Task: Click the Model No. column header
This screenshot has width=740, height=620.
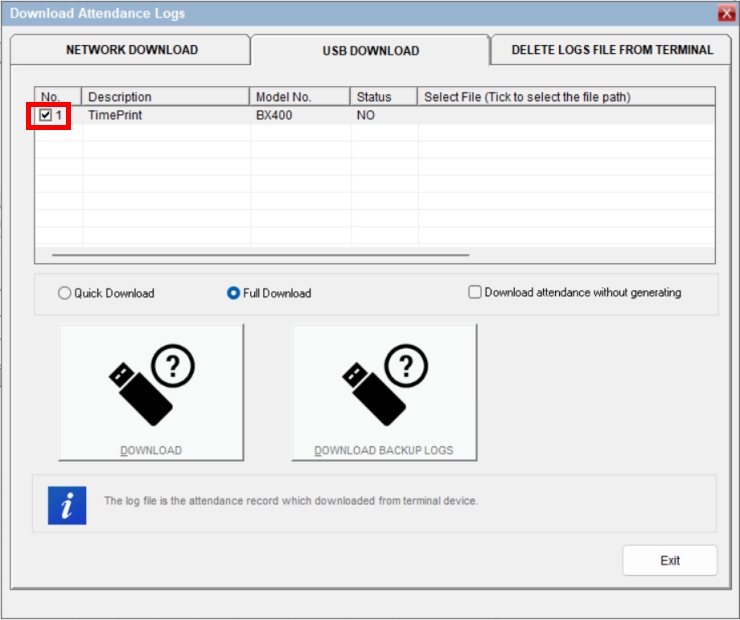Action: pyautogui.click(x=300, y=97)
